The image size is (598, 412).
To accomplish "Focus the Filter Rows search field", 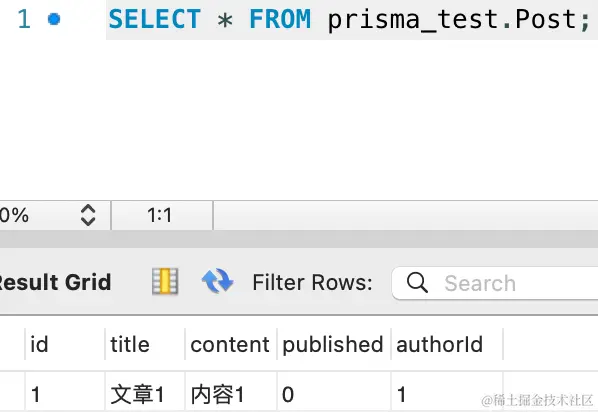I will [x=495, y=283].
